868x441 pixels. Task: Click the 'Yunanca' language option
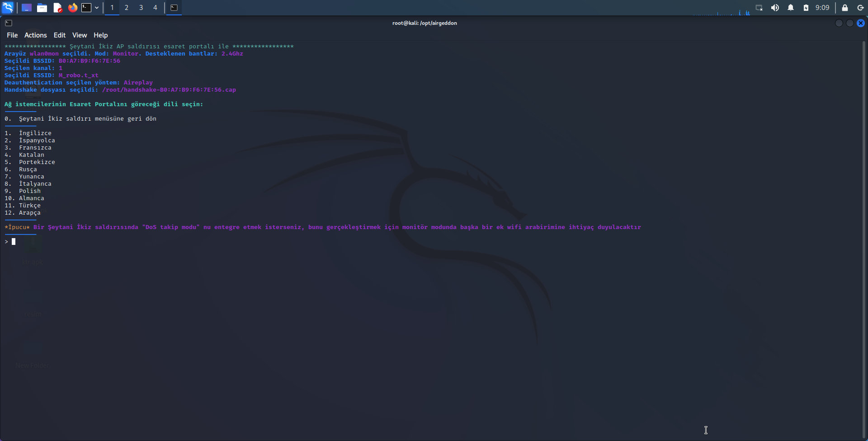32,177
